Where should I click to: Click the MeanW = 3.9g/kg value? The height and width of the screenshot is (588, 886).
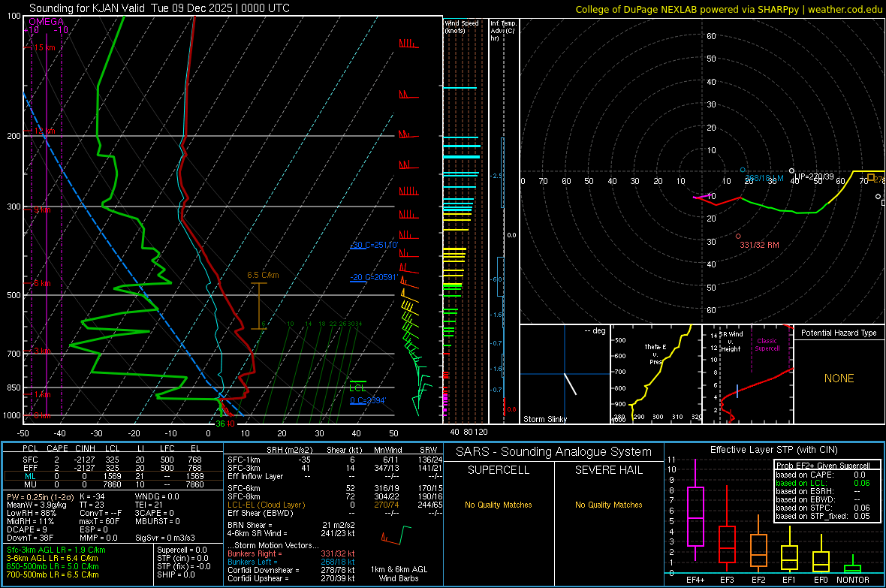pos(36,505)
